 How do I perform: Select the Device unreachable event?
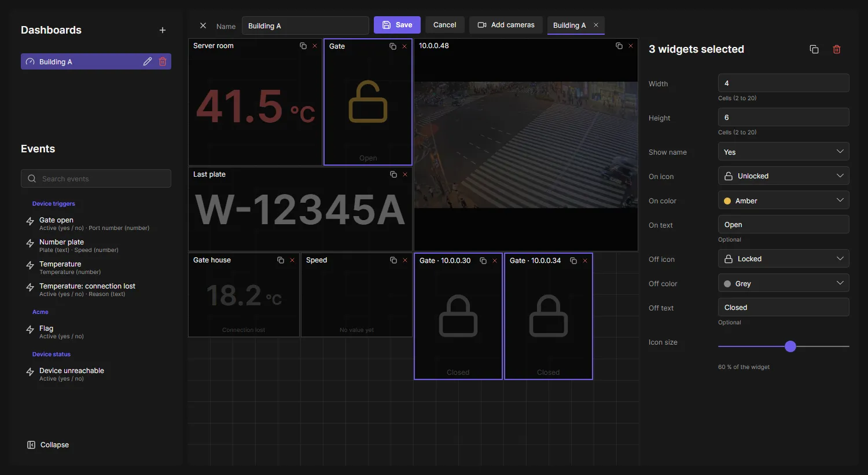(x=96, y=374)
